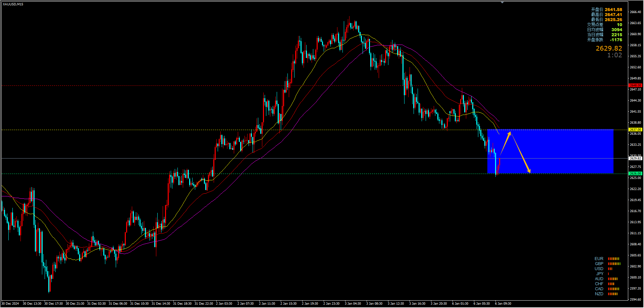Click the 1:02 candle countdown timer
Viewport: 644px width, 308px height.
[614, 55]
